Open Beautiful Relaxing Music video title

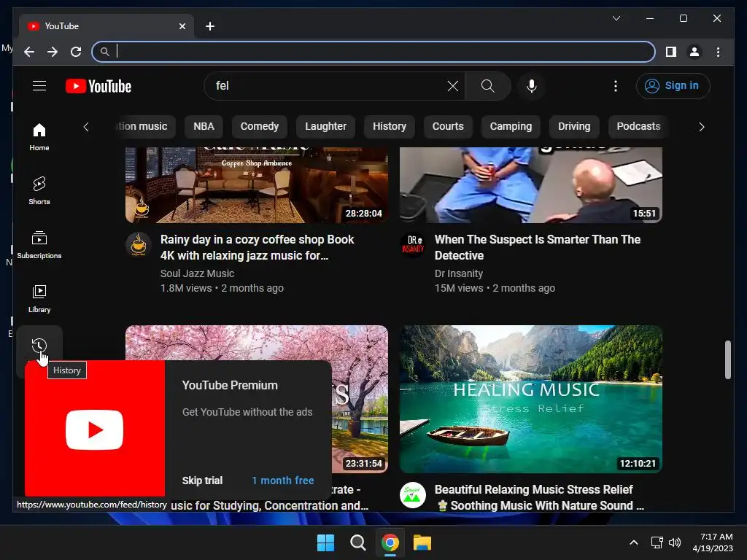pos(539,497)
